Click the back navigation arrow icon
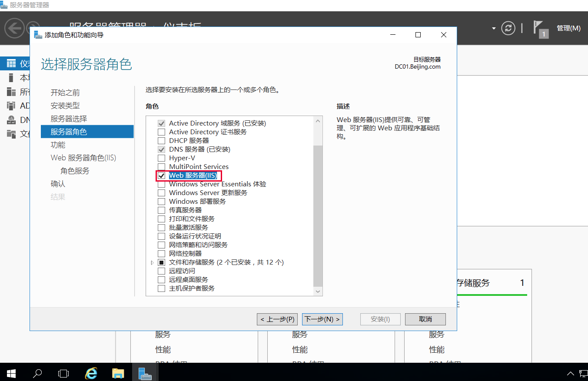This screenshot has height=381, width=588. coord(14,28)
